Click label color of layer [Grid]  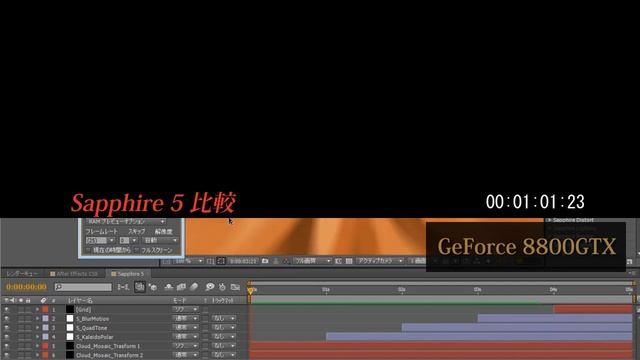(45, 310)
